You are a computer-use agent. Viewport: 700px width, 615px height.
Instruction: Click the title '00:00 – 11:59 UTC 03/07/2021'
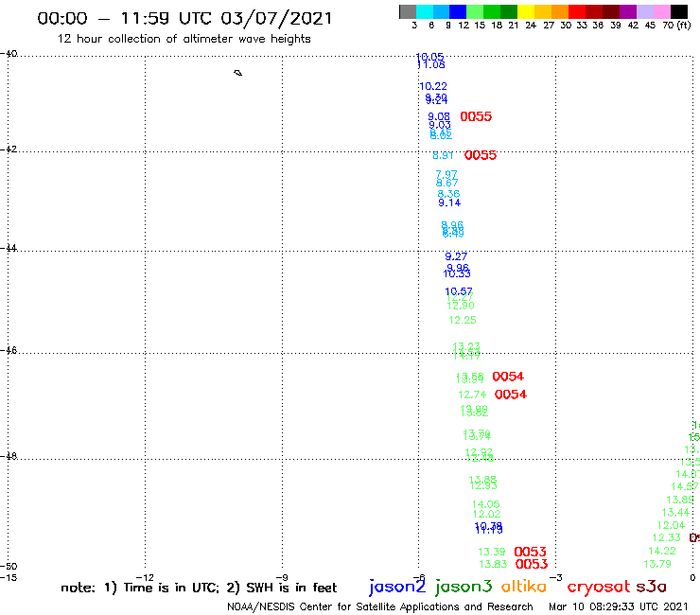click(184, 18)
